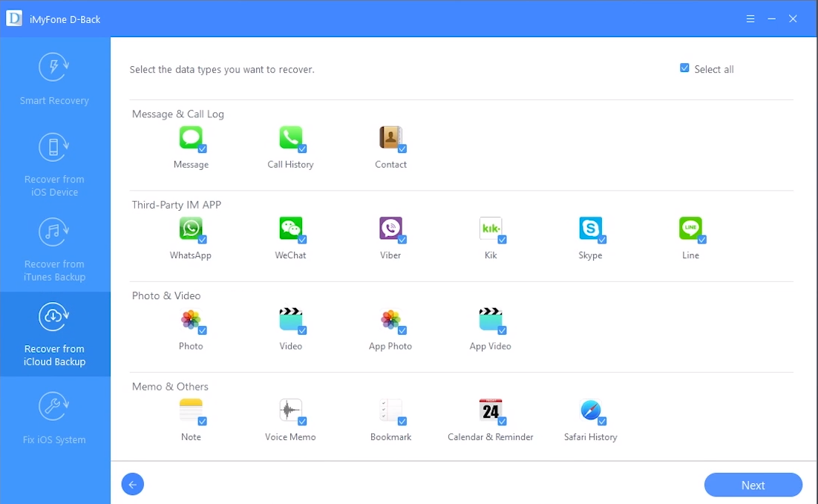Open the hamburger menu in title bar
The width and height of the screenshot is (818, 504).
(750, 19)
